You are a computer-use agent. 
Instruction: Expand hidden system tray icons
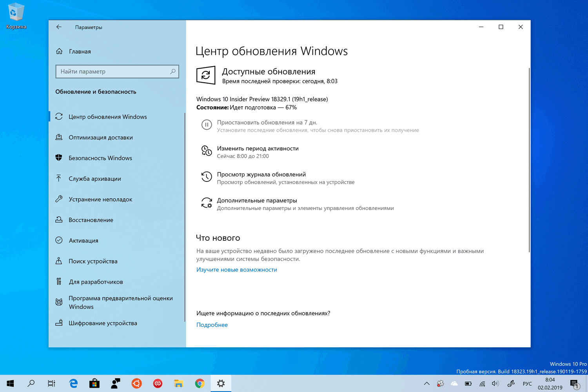(427, 383)
